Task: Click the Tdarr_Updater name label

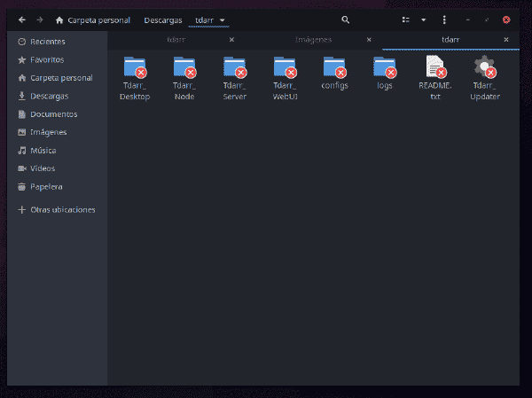Action: coord(485,91)
